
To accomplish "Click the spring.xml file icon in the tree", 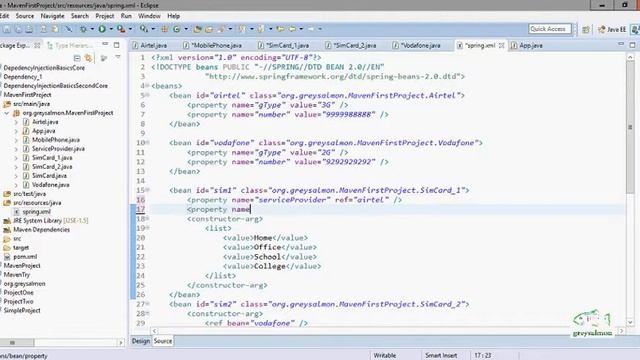I will pos(17,212).
